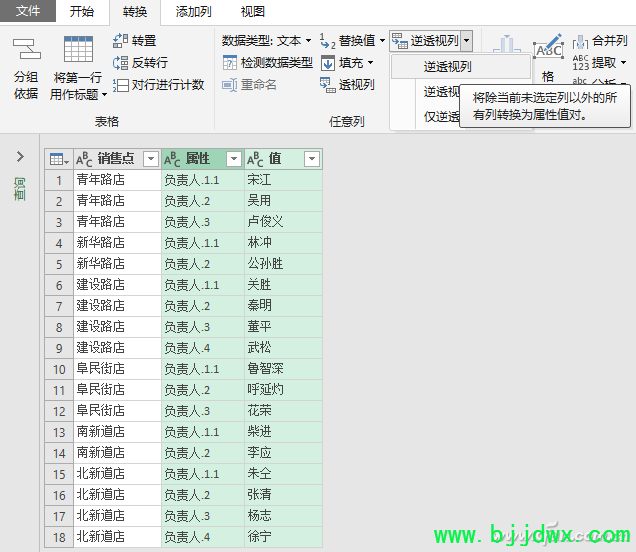Click the 转置 (Transpose) icon
This screenshot has height=552, width=636.
(120, 40)
